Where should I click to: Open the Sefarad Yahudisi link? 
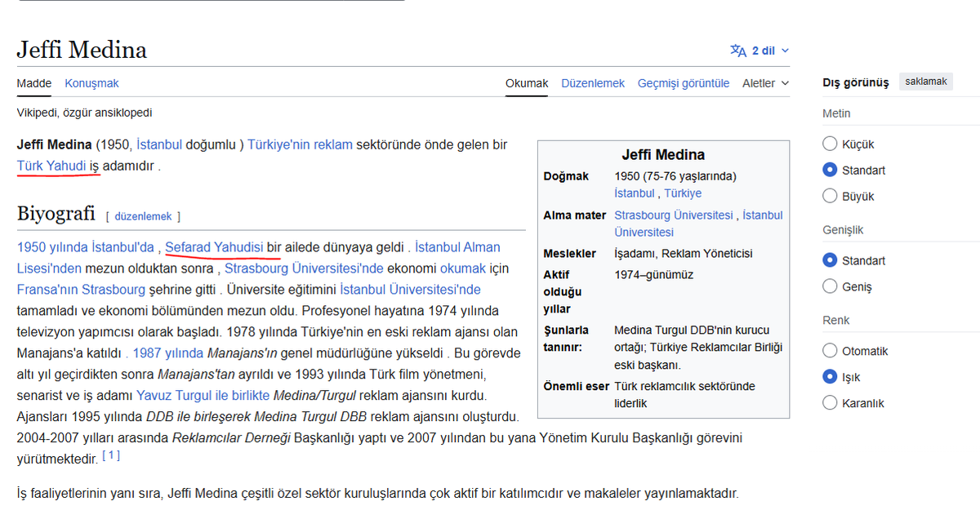(x=214, y=247)
